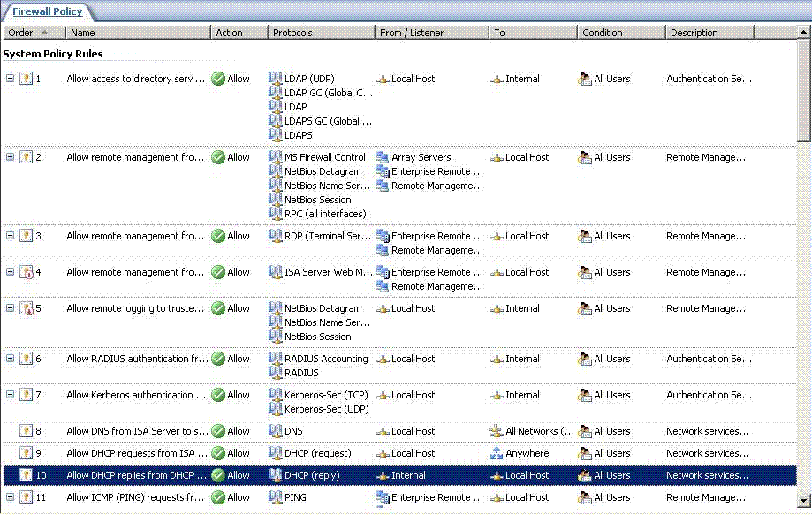Click Network services... description in rule 9

(x=708, y=453)
